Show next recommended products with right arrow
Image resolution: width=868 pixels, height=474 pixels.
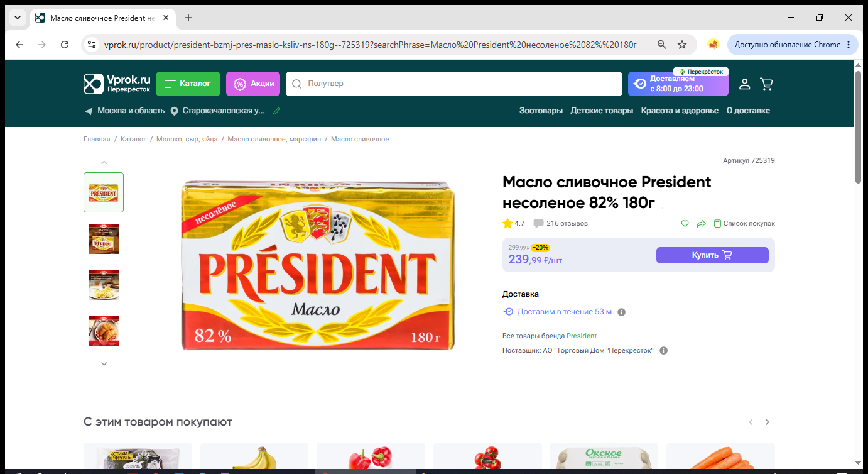tap(767, 422)
